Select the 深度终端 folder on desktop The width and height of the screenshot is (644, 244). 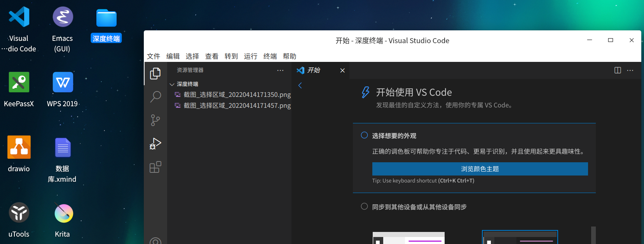click(x=106, y=18)
